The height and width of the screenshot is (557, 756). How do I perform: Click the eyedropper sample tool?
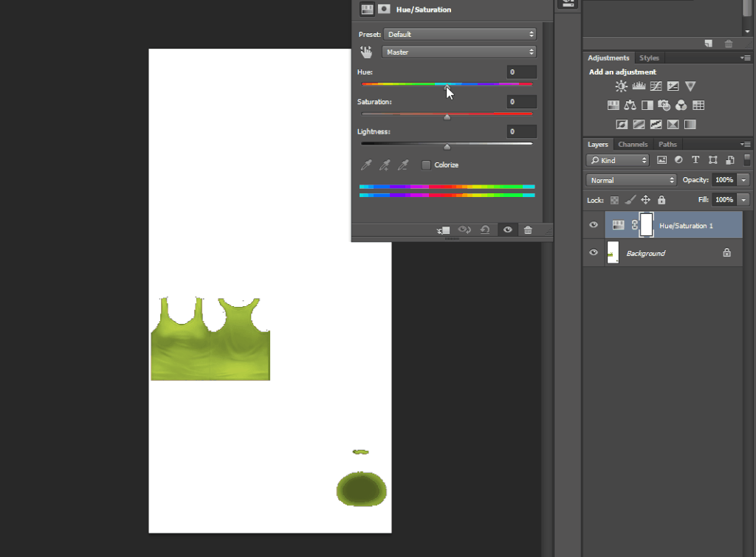(x=366, y=165)
